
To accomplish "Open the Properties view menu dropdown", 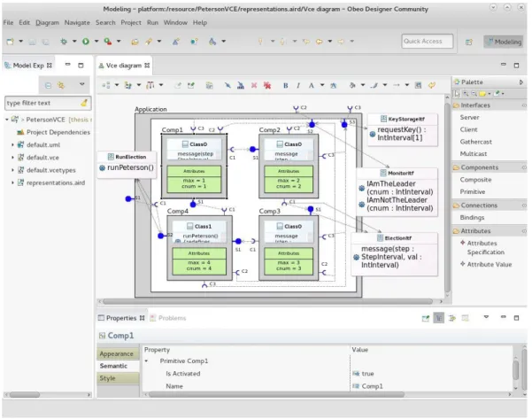I will tap(486, 317).
